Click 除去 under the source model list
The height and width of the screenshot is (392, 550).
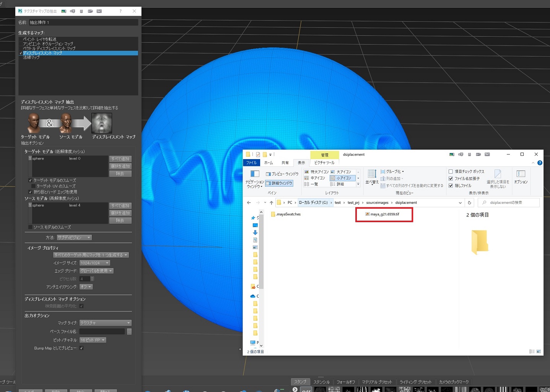tap(120, 220)
